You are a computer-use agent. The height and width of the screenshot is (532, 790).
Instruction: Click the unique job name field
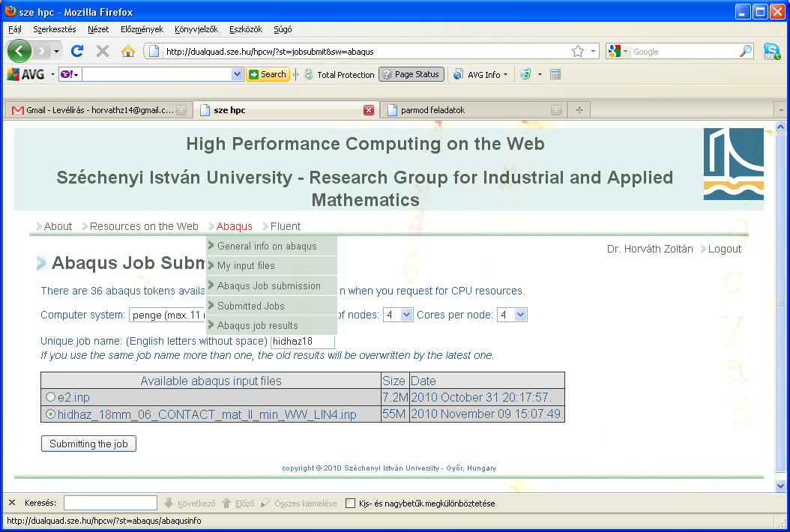[x=303, y=342]
